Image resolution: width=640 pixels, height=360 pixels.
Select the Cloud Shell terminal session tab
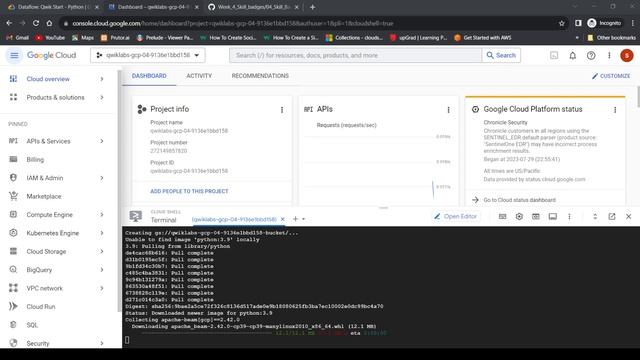(234, 219)
